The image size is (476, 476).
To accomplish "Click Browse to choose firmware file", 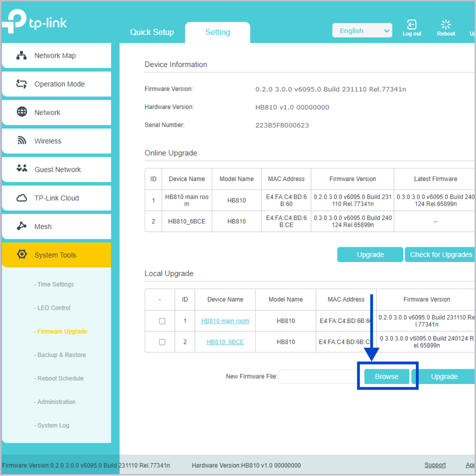I will [387, 377].
